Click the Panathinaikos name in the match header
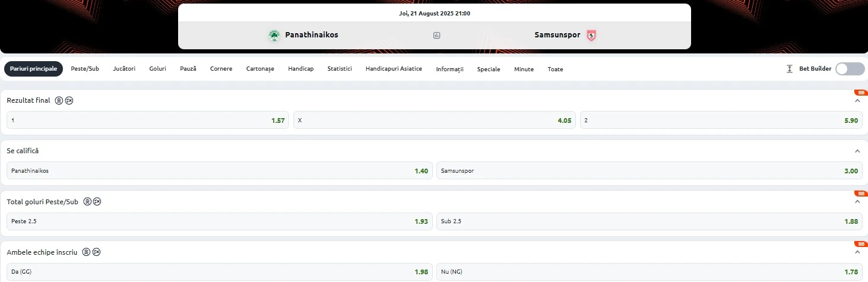This screenshot has width=868, height=282. pyautogui.click(x=312, y=35)
